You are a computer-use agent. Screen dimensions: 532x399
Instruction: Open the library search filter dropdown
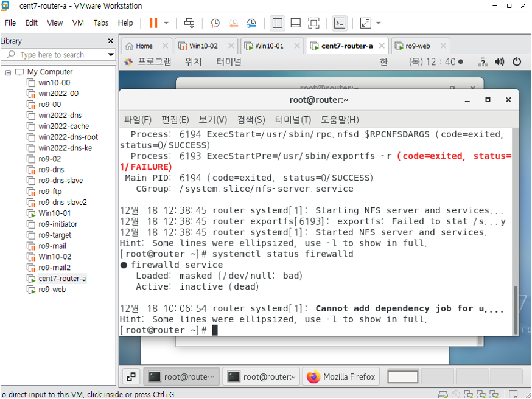[111, 55]
